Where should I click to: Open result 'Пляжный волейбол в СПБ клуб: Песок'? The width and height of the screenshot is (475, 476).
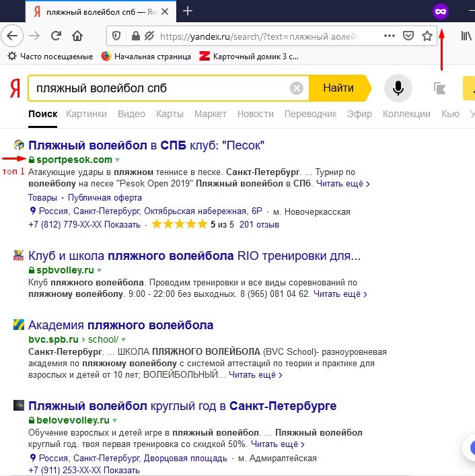click(146, 145)
